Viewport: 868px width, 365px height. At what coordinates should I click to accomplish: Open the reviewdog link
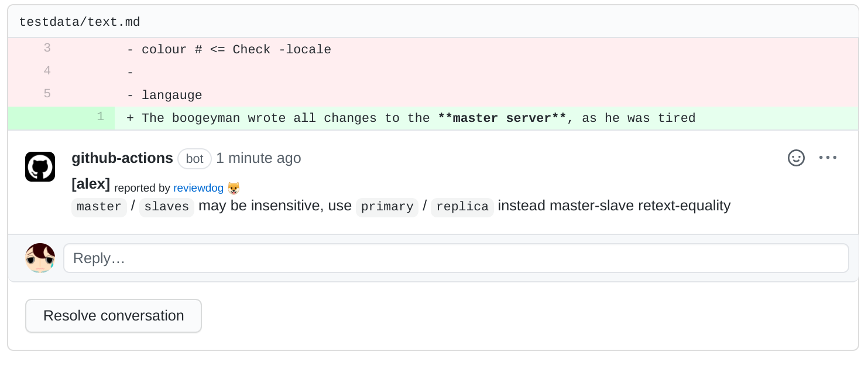click(x=198, y=188)
